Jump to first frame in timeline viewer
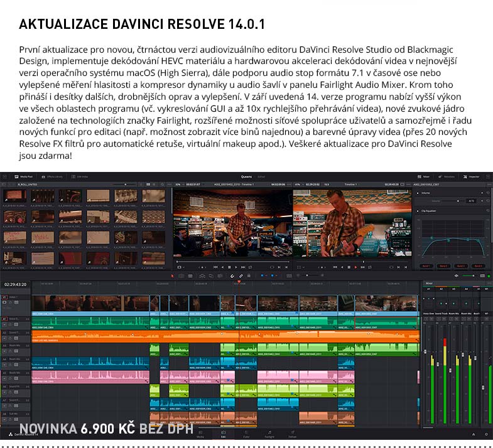Image resolution: width=493 pixels, height=448 pixels. (335, 267)
